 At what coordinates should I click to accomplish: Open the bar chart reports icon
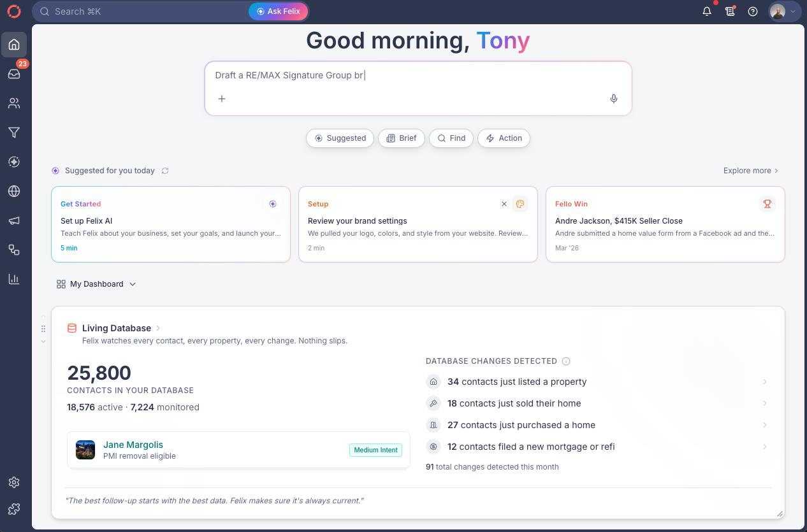point(14,279)
